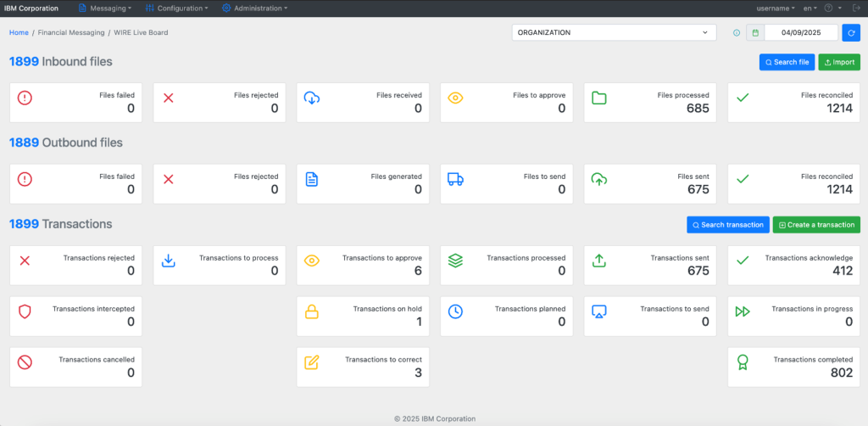The height and width of the screenshot is (426, 868).
Task: Open the help menu dropdown
Action: coord(832,8)
